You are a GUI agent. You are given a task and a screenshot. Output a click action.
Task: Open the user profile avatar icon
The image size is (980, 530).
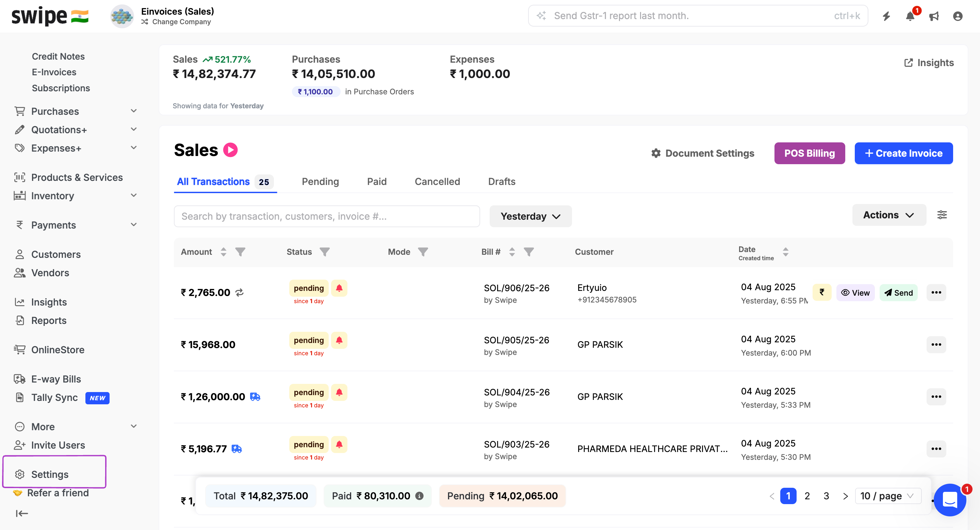click(957, 16)
